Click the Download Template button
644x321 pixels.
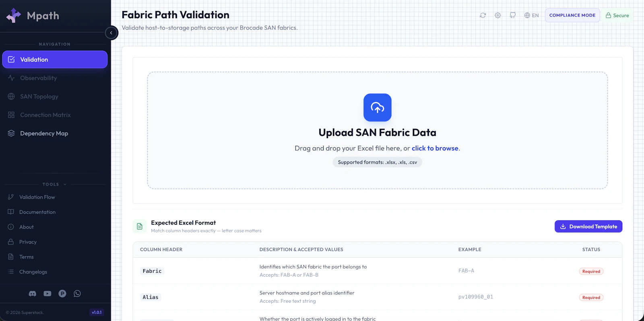tap(588, 226)
